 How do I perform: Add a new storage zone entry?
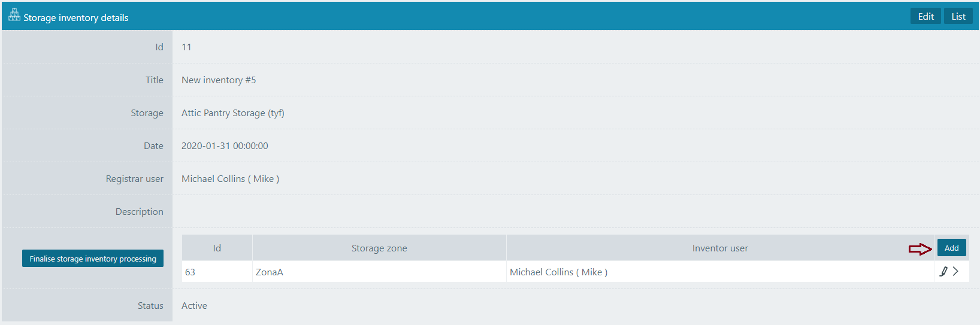click(x=951, y=248)
